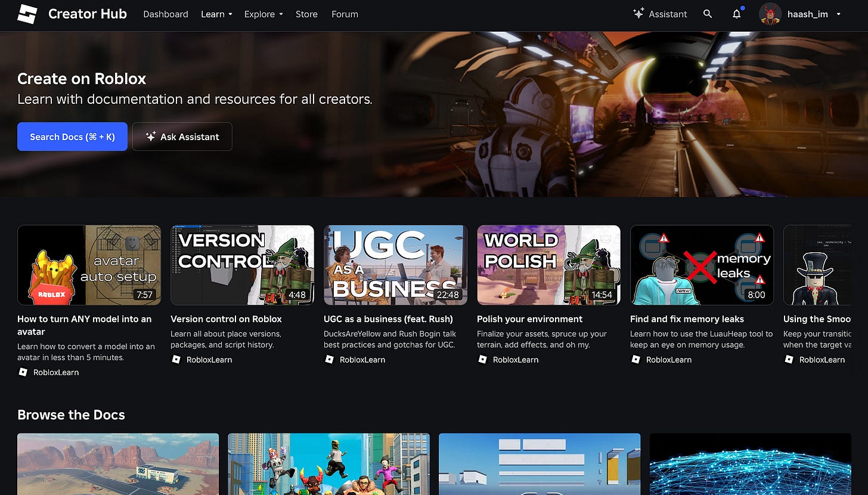Expand the Learn dropdown menu
Viewport: 868px width, 495px height.
[x=216, y=14]
